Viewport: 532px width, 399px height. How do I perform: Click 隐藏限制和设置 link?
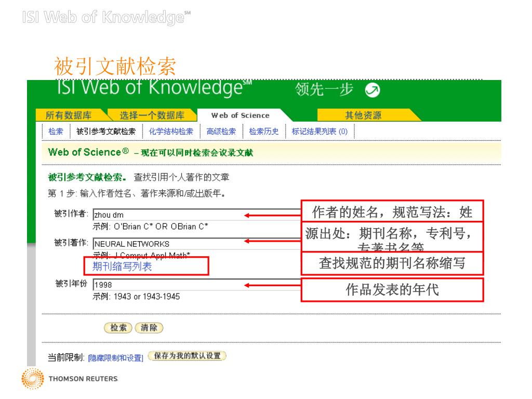pos(116,358)
